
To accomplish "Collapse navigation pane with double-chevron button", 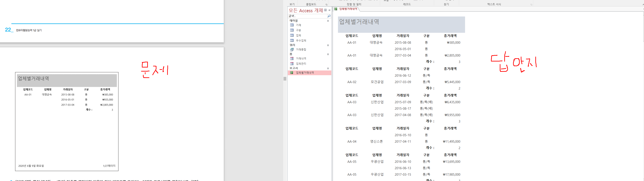I will coord(329,10).
